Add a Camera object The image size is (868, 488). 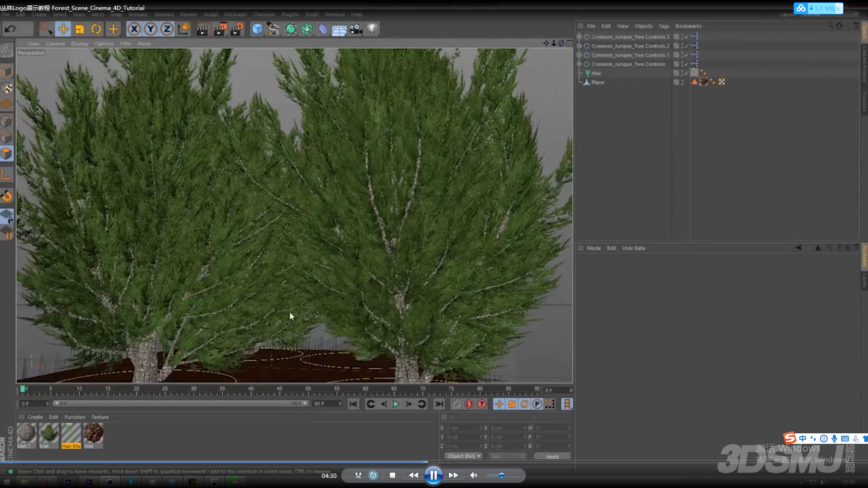[356, 29]
